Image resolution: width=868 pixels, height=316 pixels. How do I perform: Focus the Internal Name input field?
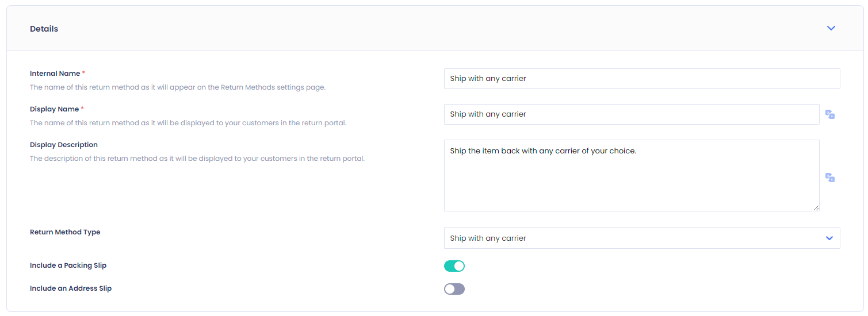(642, 79)
